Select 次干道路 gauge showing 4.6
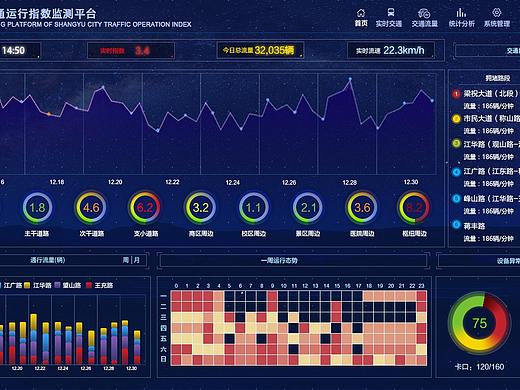 pos(91,208)
